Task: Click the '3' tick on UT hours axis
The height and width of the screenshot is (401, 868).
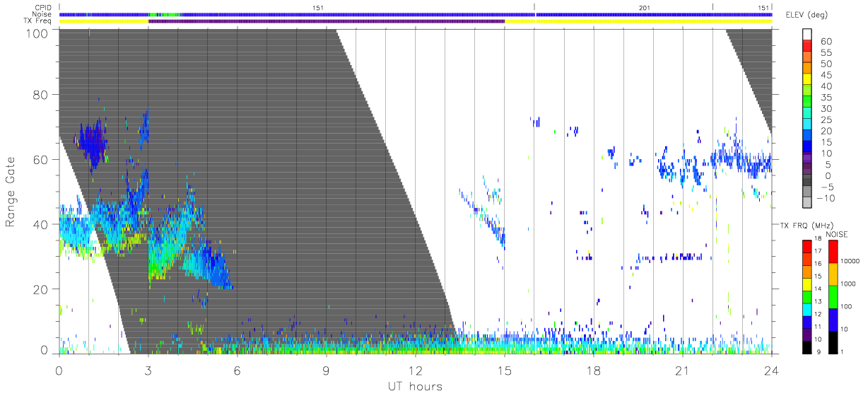Action: (x=148, y=371)
